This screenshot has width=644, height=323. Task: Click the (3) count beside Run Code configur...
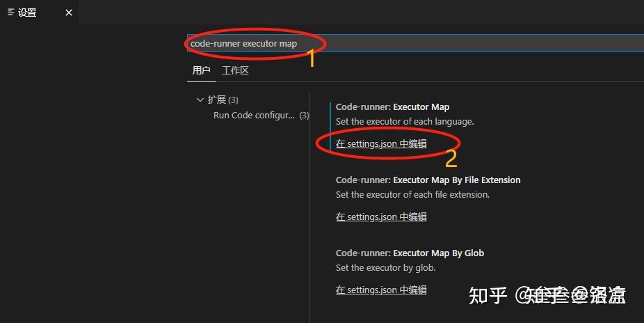tap(304, 116)
